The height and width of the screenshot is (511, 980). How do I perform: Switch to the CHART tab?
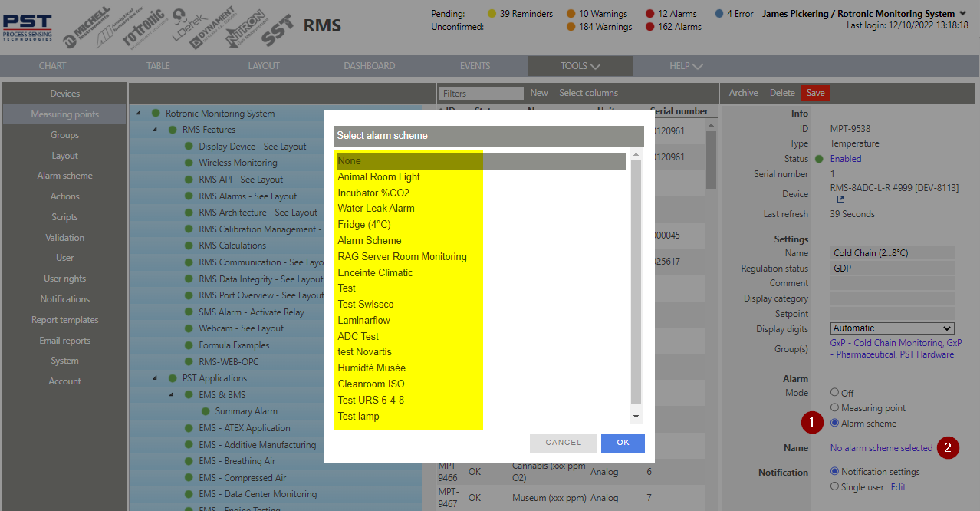point(53,66)
